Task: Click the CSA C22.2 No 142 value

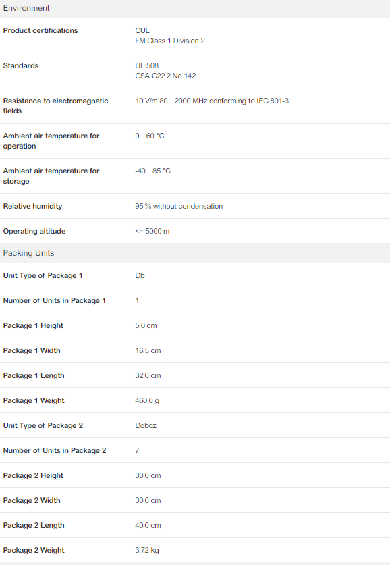Action: [x=165, y=76]
